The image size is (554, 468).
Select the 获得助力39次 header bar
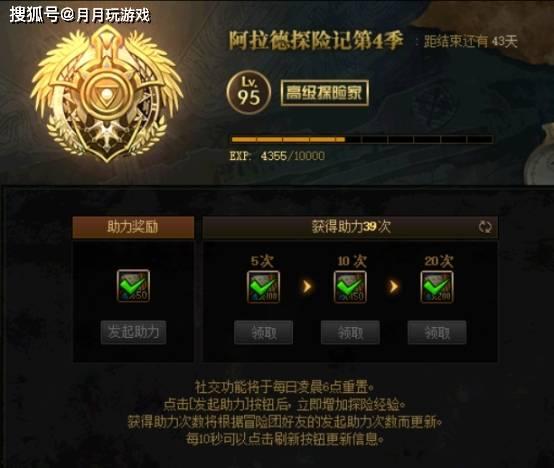click(x=350, y=227)
